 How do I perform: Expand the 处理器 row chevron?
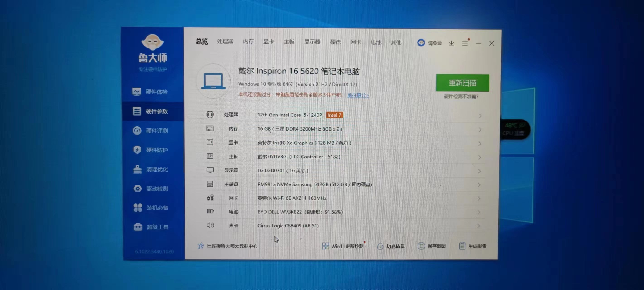click(x=480, y=116)
